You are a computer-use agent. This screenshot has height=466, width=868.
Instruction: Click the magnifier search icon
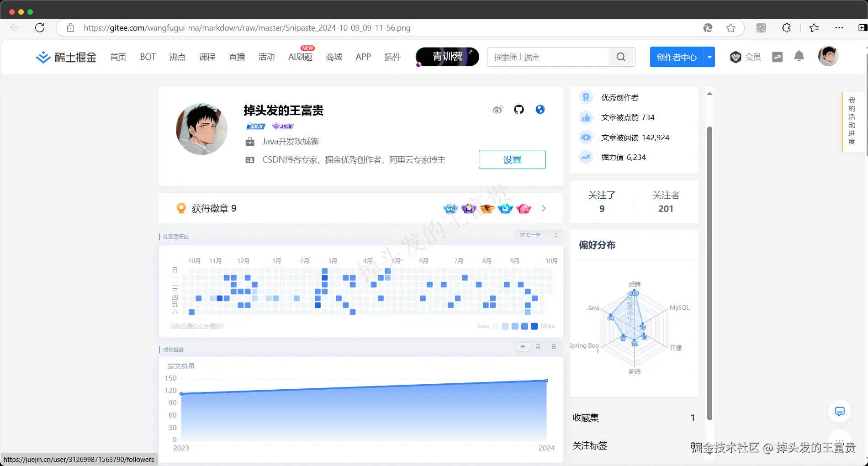coord(621,57)
